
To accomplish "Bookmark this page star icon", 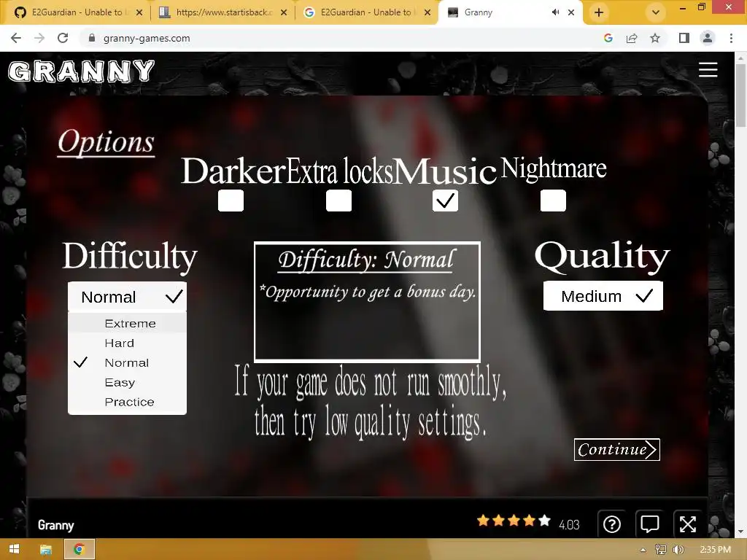I will (655, 38).
